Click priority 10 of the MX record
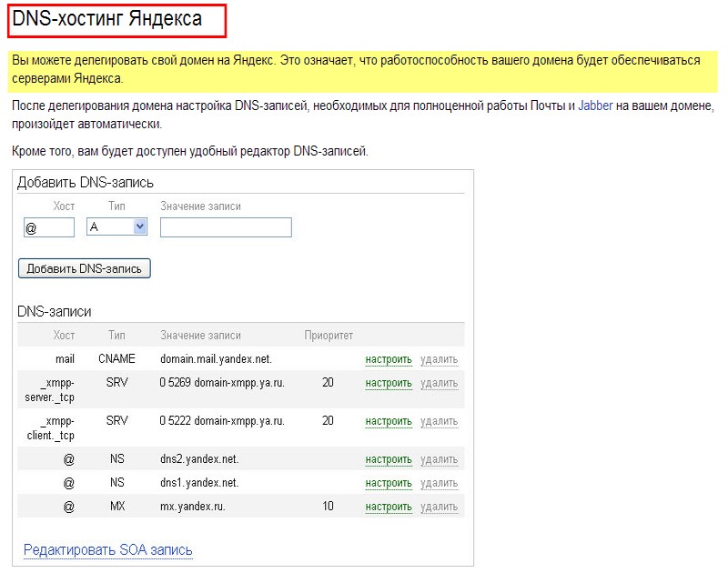728x583 pixels. click(328, 506)
